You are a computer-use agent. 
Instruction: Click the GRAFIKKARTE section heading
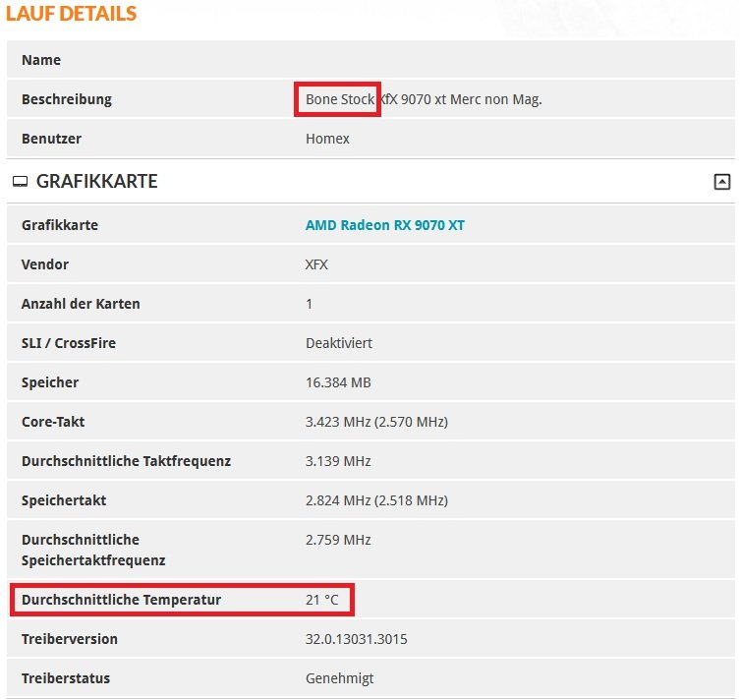click(x=96, y=182)
